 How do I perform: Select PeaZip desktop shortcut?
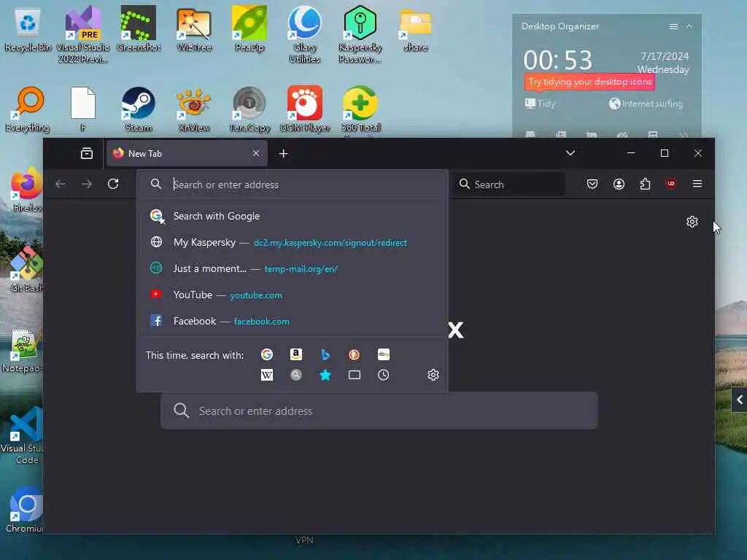[x=249, y=28]
